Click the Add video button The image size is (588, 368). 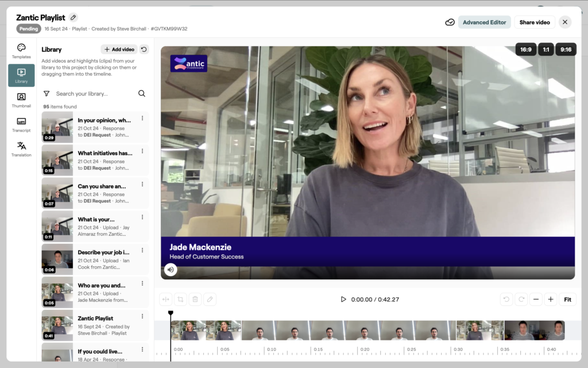point(119,49)
